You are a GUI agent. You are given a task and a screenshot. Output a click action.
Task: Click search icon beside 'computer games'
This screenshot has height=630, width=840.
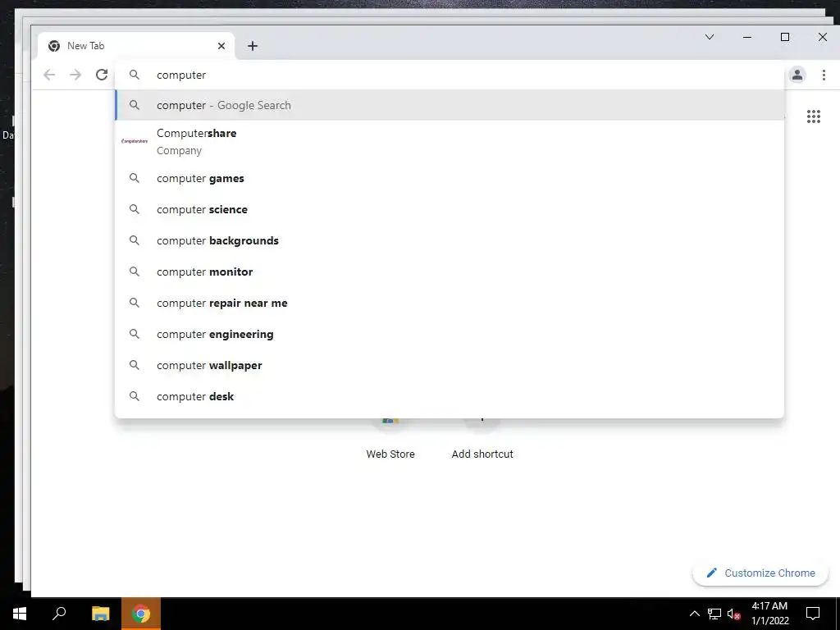135,178
